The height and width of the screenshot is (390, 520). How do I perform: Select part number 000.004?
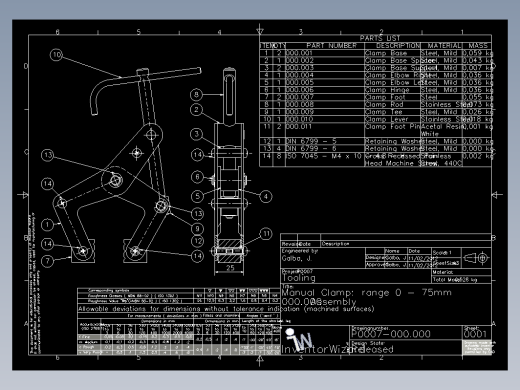[299, 75]
